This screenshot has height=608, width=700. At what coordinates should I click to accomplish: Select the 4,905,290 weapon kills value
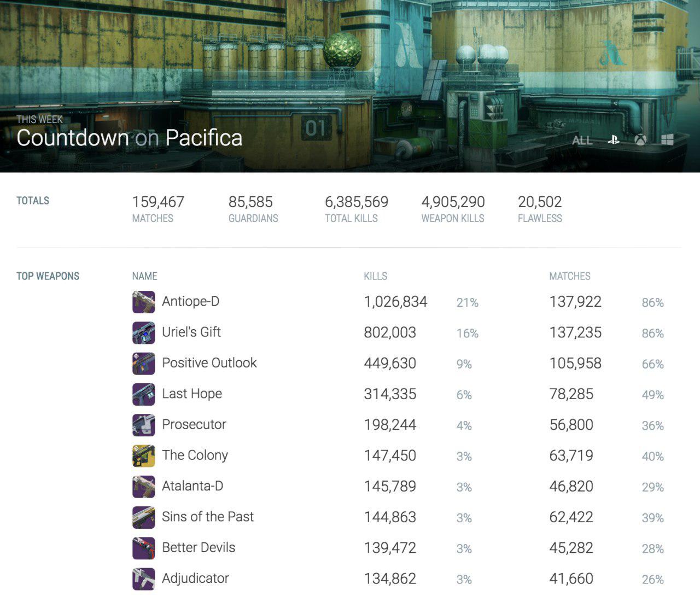(453, 202)
